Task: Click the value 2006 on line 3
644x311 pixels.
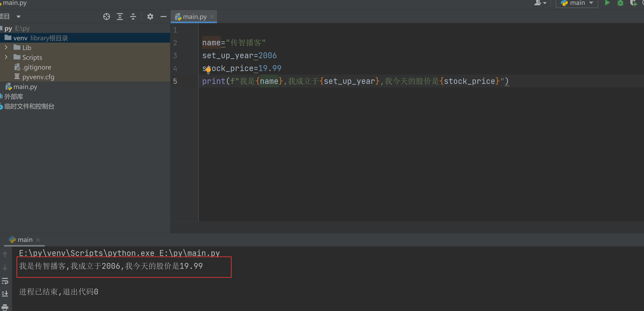Action: tap(267, 55)
